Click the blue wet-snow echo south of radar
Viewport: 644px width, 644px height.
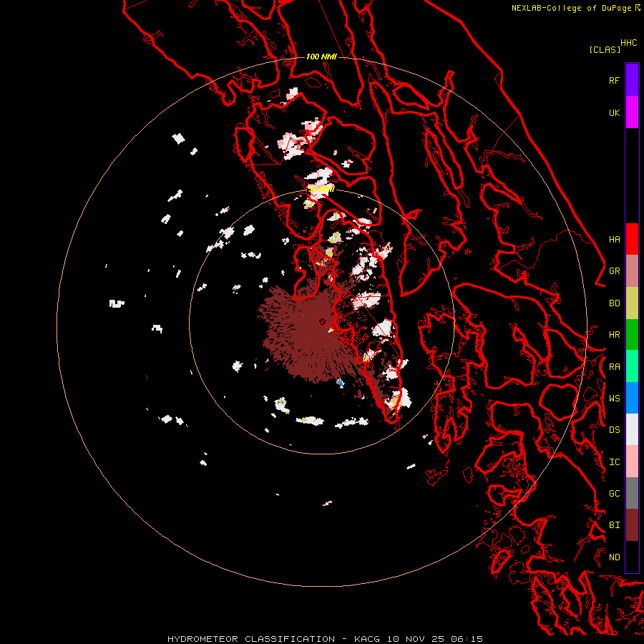click(340, 384)
